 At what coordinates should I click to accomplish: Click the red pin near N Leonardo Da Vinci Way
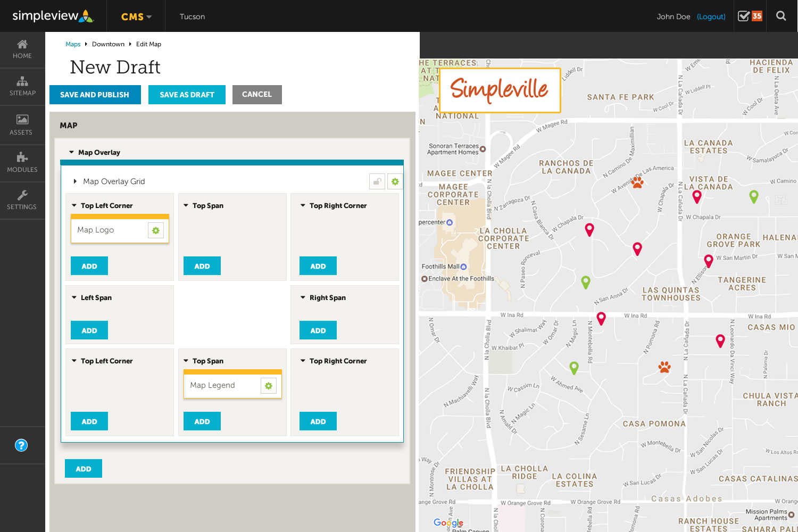point(720,341)
